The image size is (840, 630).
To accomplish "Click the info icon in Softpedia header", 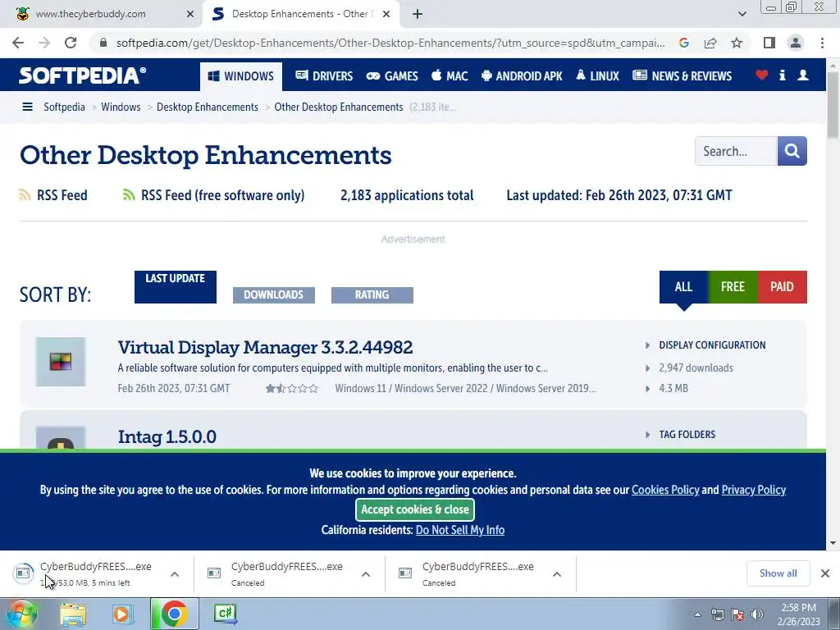I will click(x=782, y=75).
